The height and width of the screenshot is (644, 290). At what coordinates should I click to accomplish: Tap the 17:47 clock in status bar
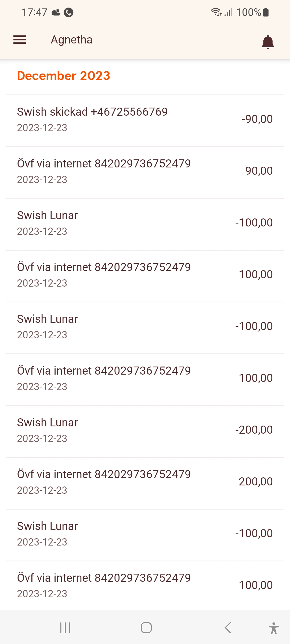coord(34,12)
